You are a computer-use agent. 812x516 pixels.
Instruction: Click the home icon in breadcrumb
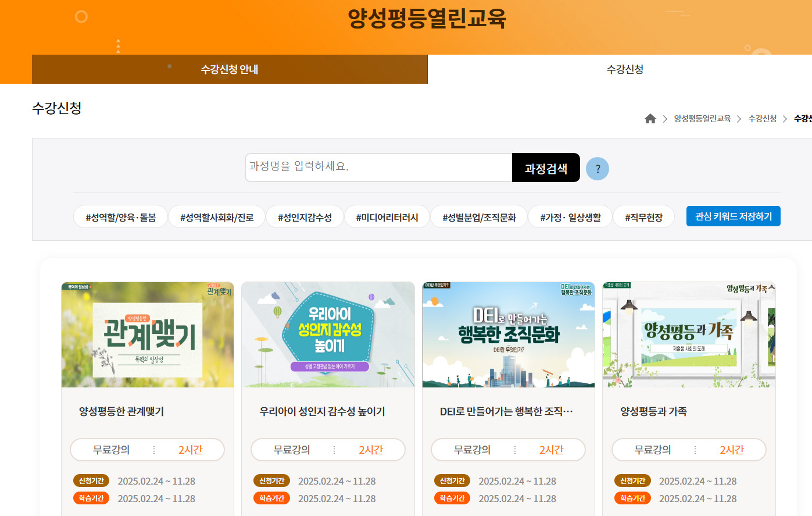point(650,119)
